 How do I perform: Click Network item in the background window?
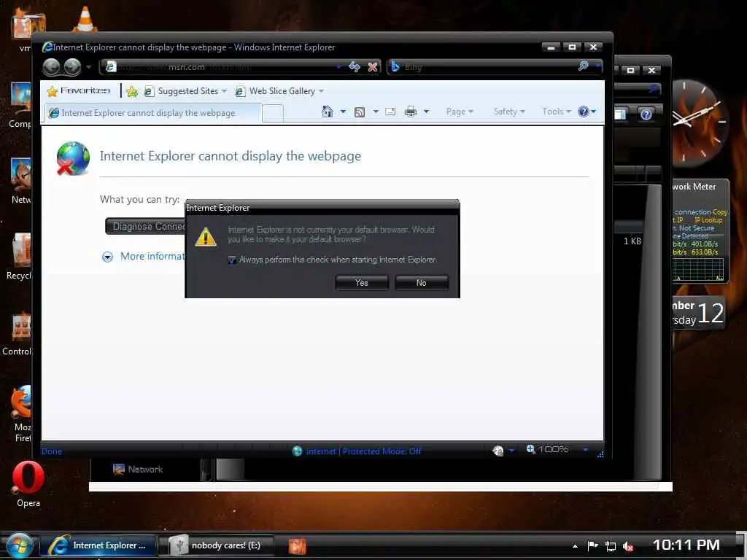click(138, 470)
